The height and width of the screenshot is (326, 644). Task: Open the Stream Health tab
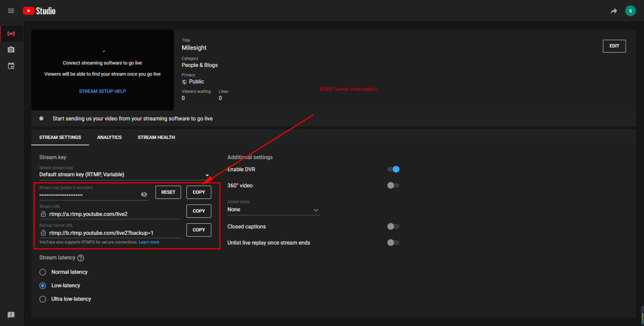click(x=156, y=137)
